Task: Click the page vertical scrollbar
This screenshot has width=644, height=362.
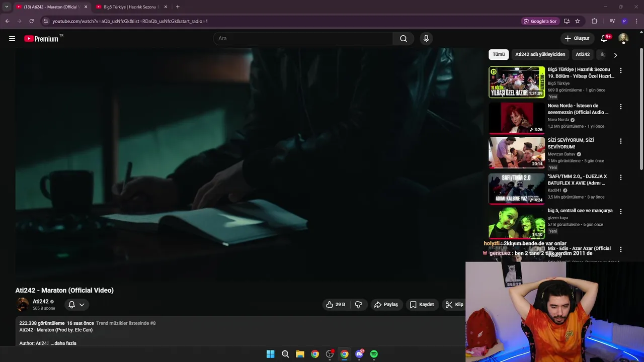Action: click(641, 109)
